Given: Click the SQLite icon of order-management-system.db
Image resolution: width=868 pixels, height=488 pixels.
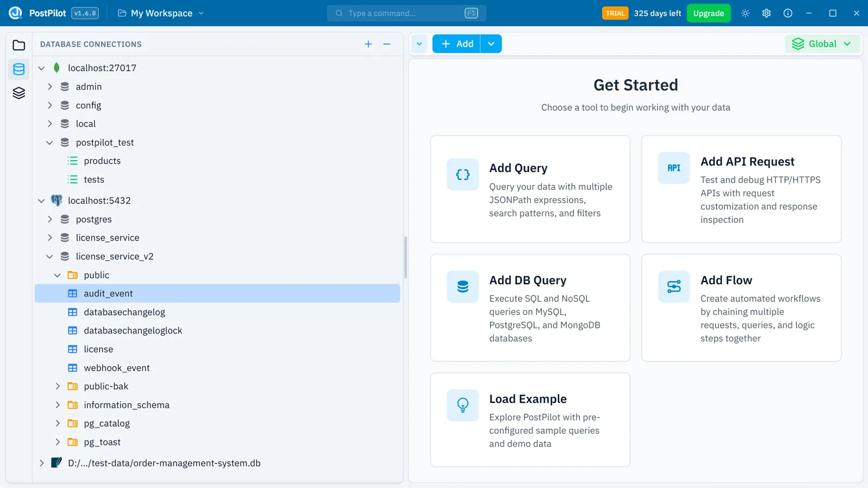Looking at the screenshot, I should [56, 463].
